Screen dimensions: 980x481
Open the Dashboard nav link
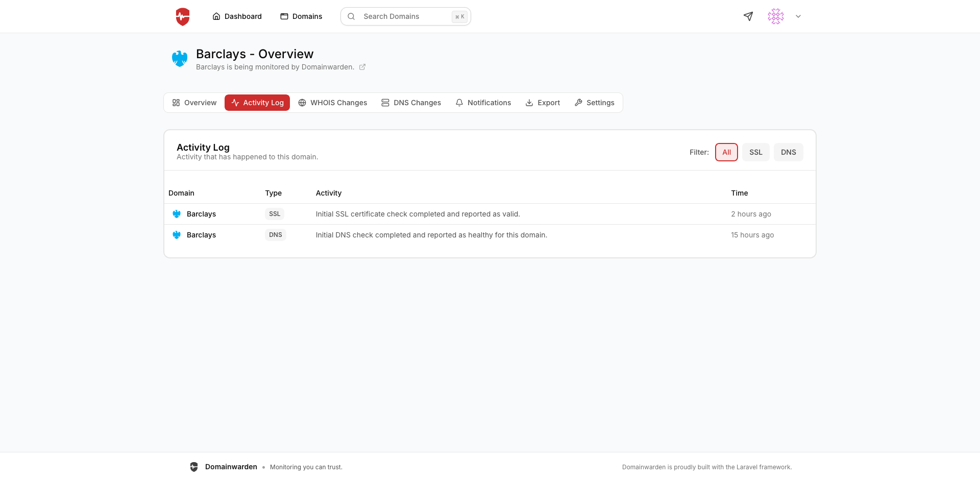tap(237, 16)
